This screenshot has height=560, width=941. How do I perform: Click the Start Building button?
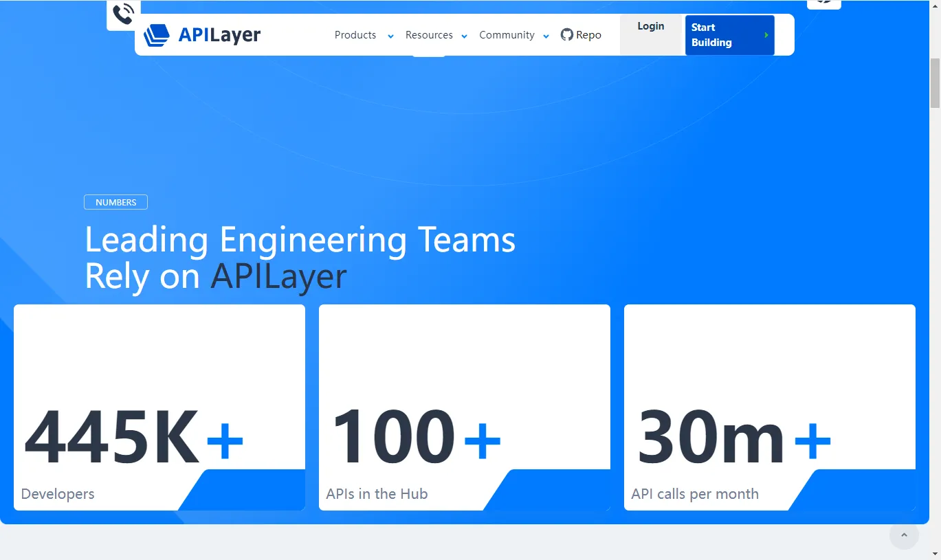[729, 35]
